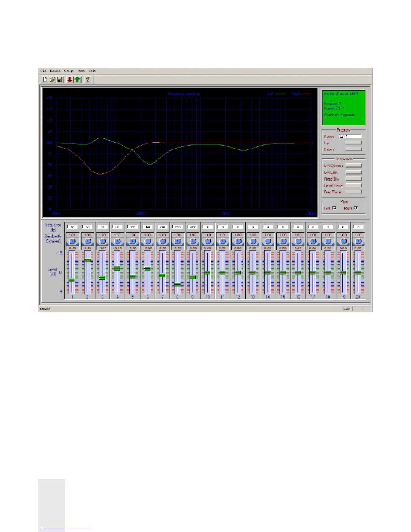
Task: Click the band 12 frequency input field
Action: [238, 227]
